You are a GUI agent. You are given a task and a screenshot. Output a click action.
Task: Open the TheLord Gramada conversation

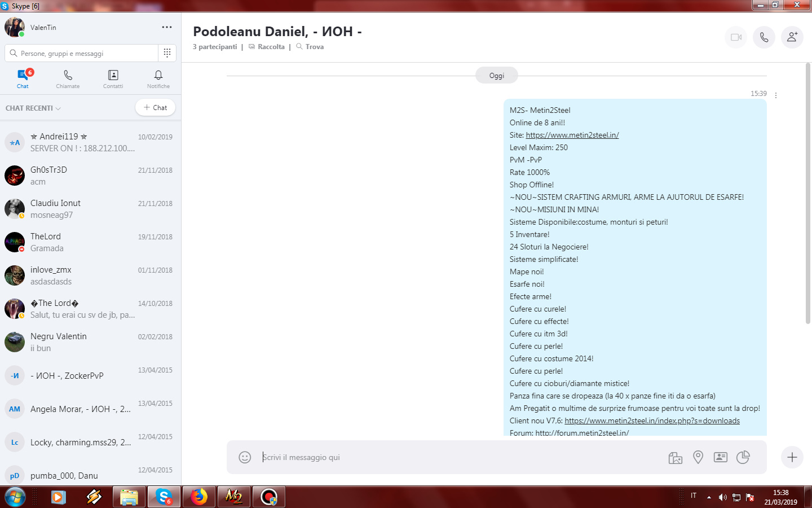pos(90,242)
